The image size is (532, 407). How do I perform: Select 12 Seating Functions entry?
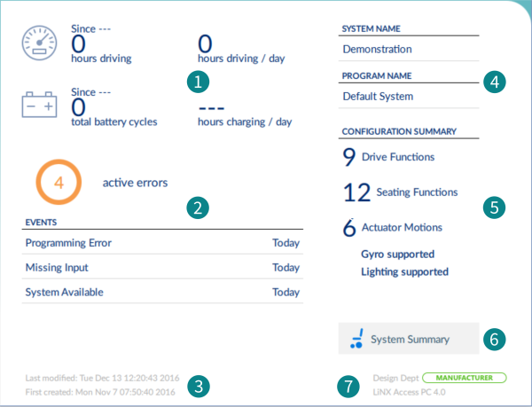401,192
